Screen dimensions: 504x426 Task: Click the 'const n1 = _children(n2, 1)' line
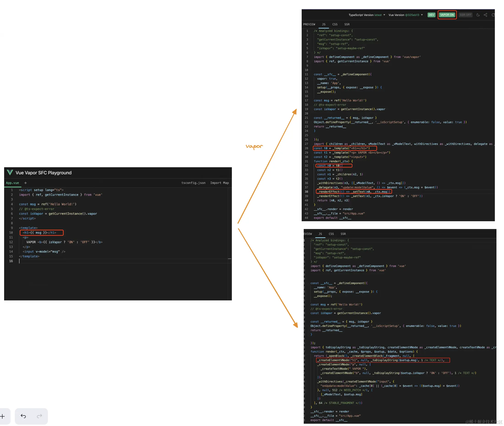[x=340, y=174]
